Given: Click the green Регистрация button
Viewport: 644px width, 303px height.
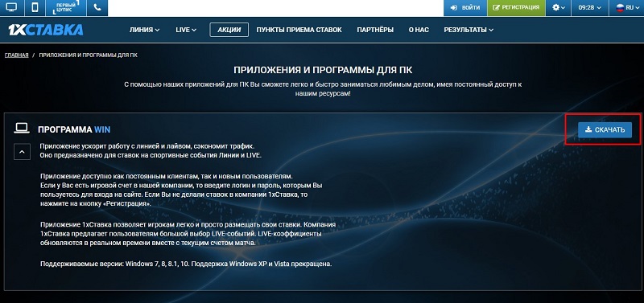Looking at the screenshot, I should click(516, 7).
